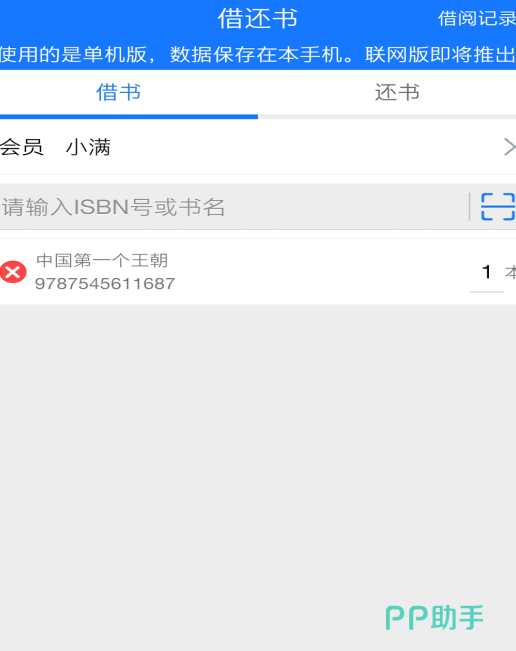Select the member name 小满
The height and width of the screenshot is (651, 516).
88,147
